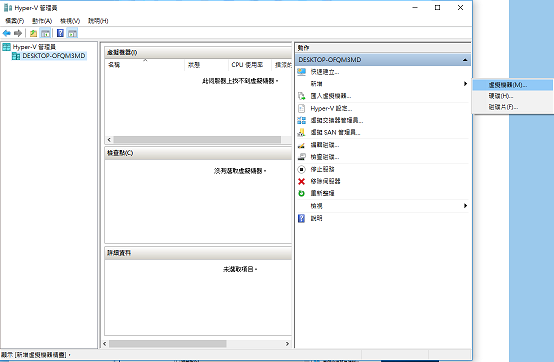Image resolution: width=554 pixels, height=362 pixels.
Task: Choose 虛擬機器(M)... from the 新增 submenu
Action: click(513, 85)
